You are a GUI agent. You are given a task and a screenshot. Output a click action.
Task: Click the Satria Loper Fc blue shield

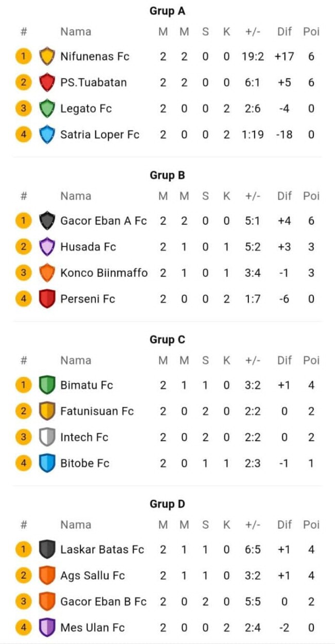click(x=47, y=135)
